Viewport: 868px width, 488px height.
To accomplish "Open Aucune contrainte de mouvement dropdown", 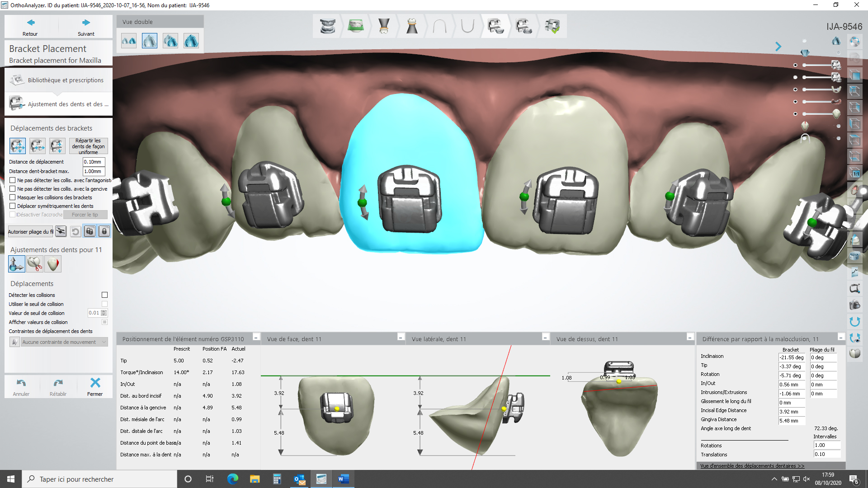I will (x=64, y=342).
